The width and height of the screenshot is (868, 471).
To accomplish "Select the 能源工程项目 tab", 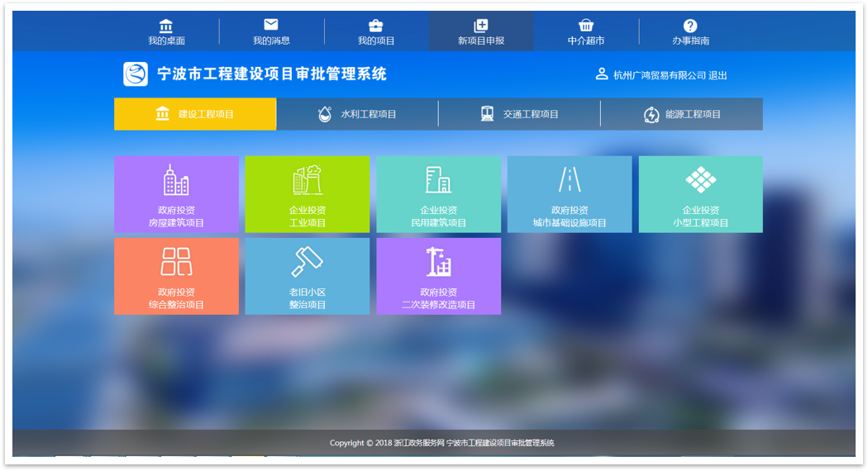I will coord(681,114).
